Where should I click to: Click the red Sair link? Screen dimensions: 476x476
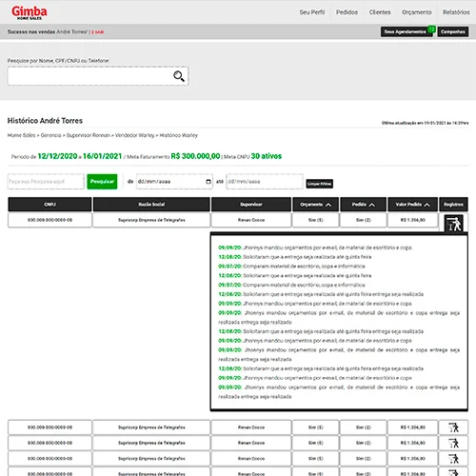coord(98,32)
